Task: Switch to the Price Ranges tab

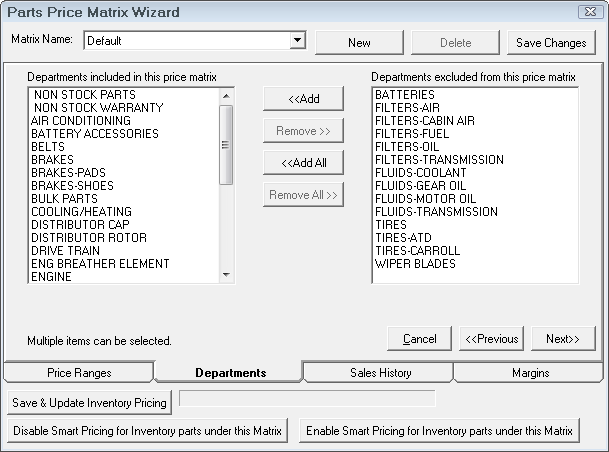Action: [x=79, y=373]
